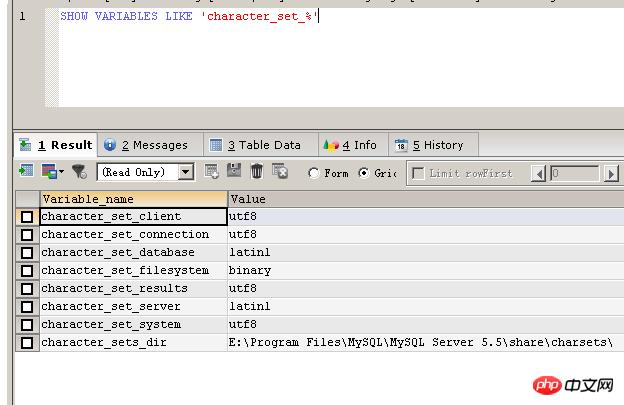The height and width of the screenshot is (405, 624).
Task: Click the Info tab colored icon
Action: (x=331, y=145)
